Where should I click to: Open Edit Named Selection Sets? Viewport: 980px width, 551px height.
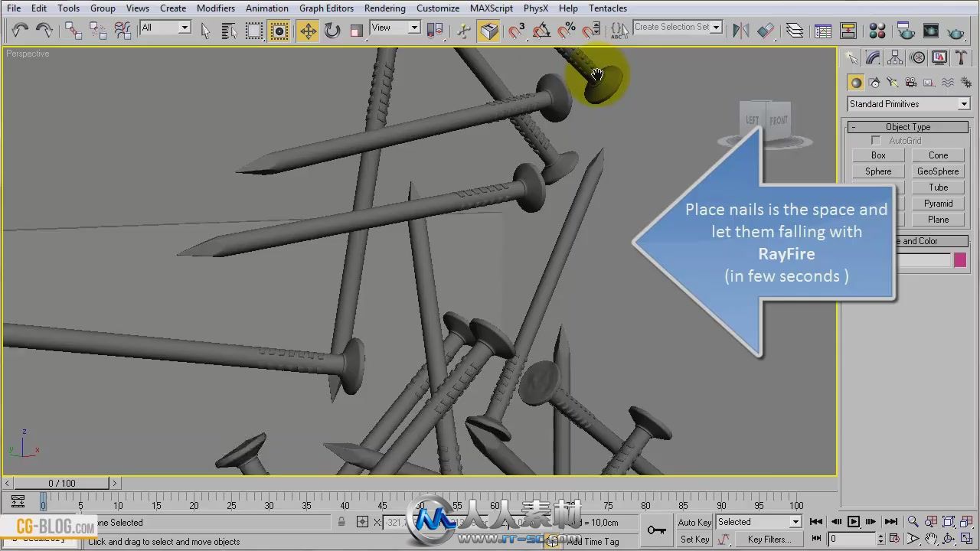[x=619, y=31]
